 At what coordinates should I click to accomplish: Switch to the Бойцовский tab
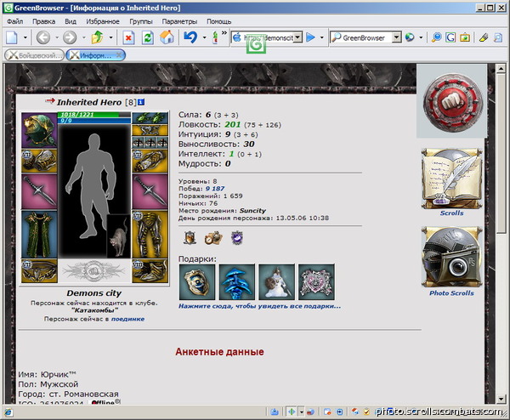[x=34, y=55]
